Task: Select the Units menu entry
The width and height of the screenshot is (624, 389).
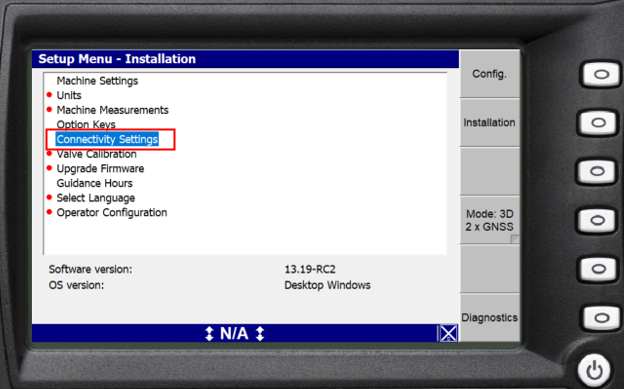Action: click(x=69, y=96)
